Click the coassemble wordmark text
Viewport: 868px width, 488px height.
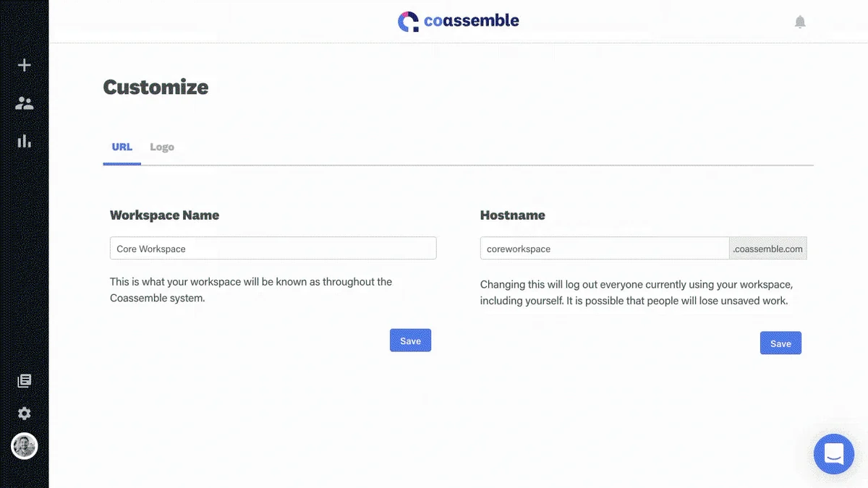470,21
